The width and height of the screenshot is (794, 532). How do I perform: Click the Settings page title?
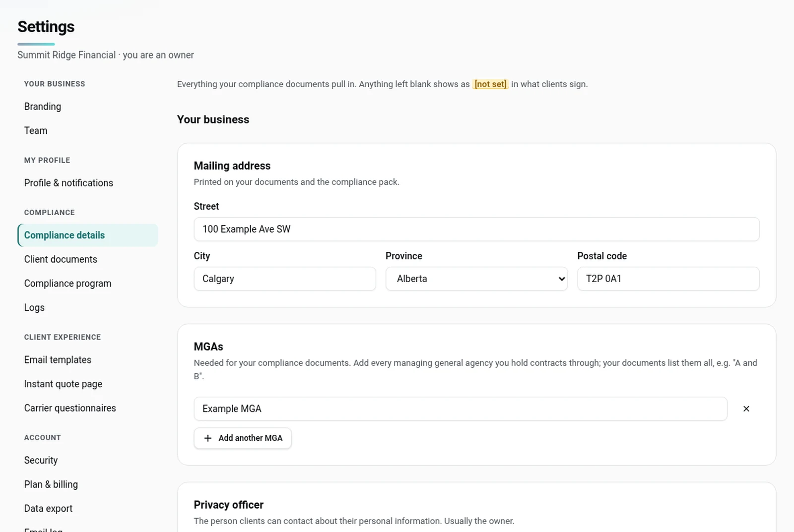click(46, 27)
